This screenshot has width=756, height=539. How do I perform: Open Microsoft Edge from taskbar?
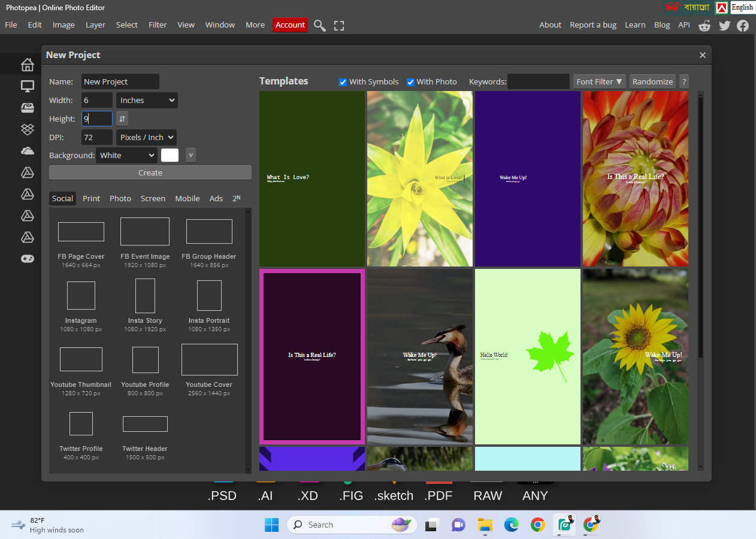coord(511,525)
